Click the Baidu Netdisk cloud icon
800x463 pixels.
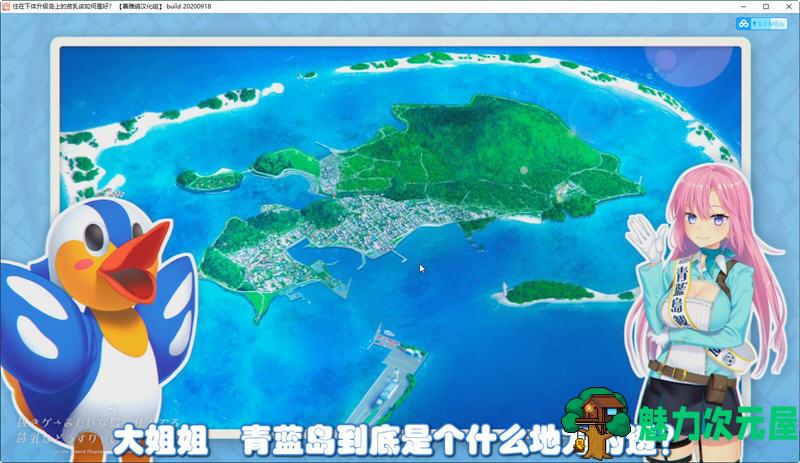(x=743, y=23)
